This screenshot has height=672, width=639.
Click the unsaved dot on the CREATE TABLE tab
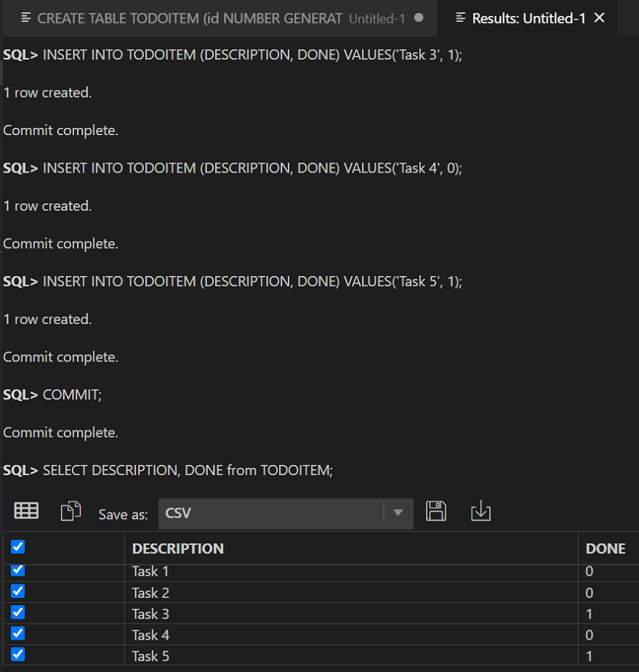(x=419, y=18)
